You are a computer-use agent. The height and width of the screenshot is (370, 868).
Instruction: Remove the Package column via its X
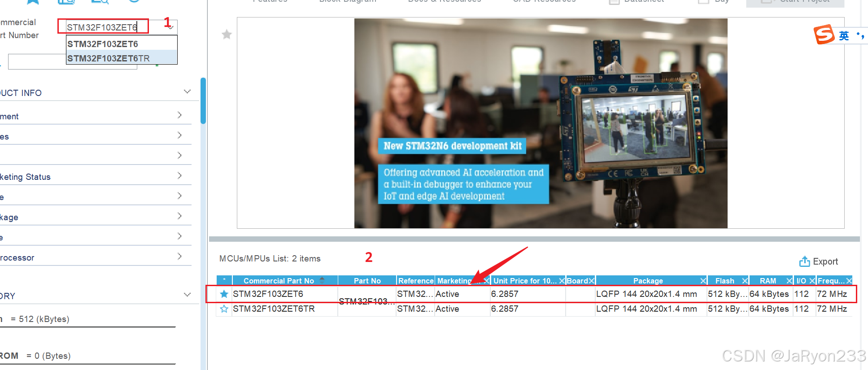(703, 281)
